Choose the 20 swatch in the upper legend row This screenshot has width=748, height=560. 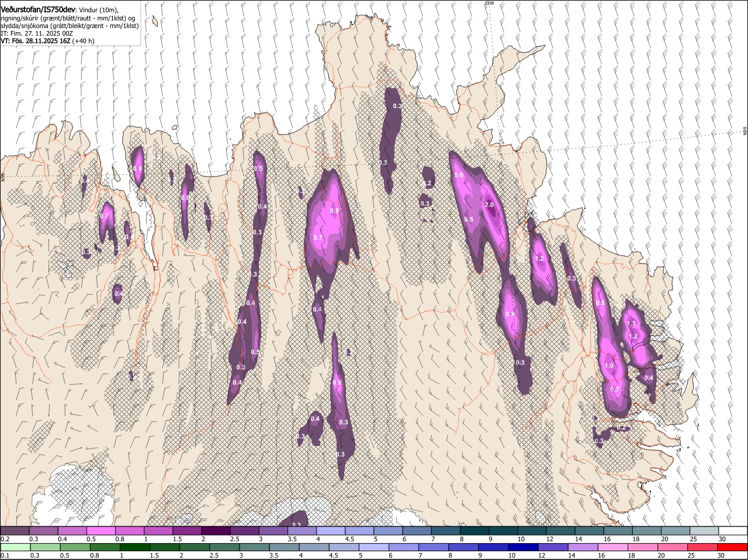point(674,531)
